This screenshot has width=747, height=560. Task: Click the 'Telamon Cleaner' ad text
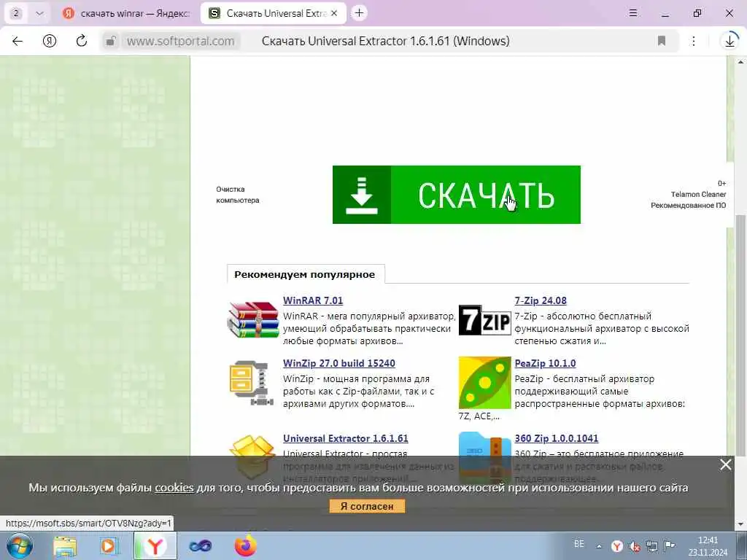click(x=698, y=194)
